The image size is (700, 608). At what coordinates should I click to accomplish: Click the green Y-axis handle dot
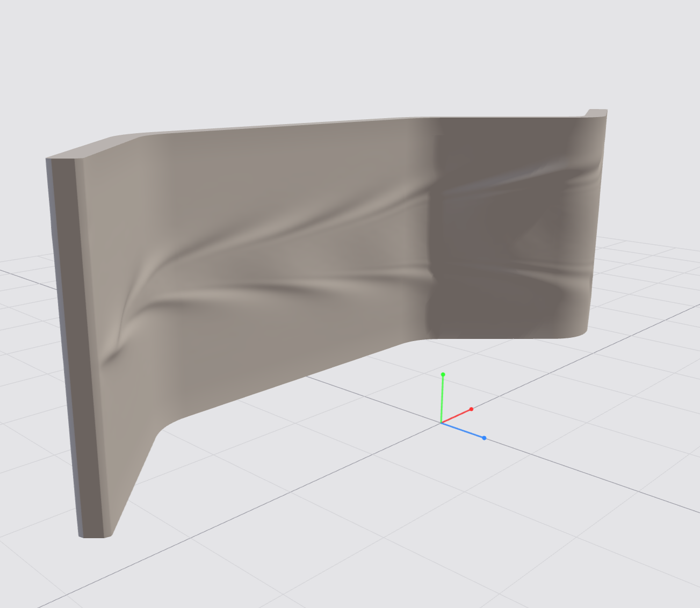[x=443, y=374]
